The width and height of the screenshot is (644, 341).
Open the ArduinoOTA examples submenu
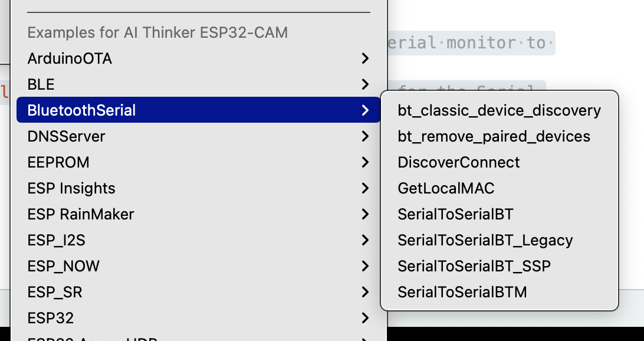tap(70, 58)
